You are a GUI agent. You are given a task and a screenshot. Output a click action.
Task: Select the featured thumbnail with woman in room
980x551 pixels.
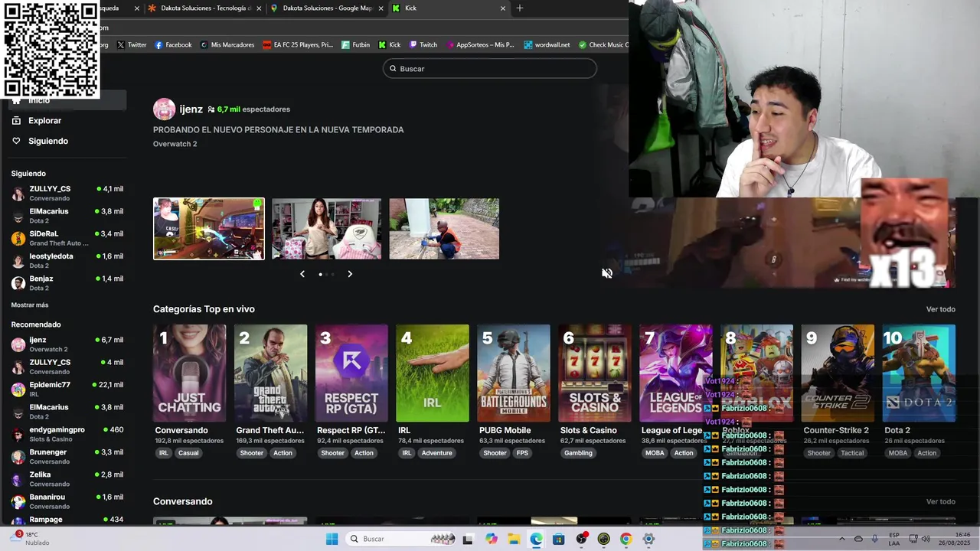click(x=326, y=229)
